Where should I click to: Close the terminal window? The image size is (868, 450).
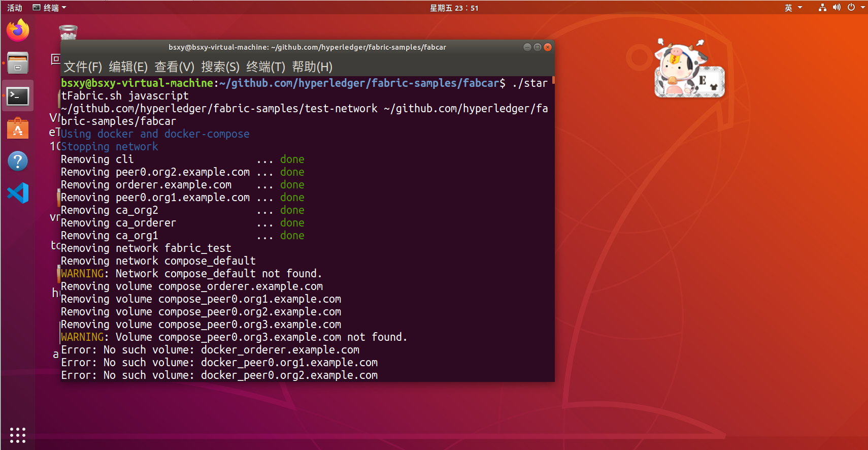point(548,47)
